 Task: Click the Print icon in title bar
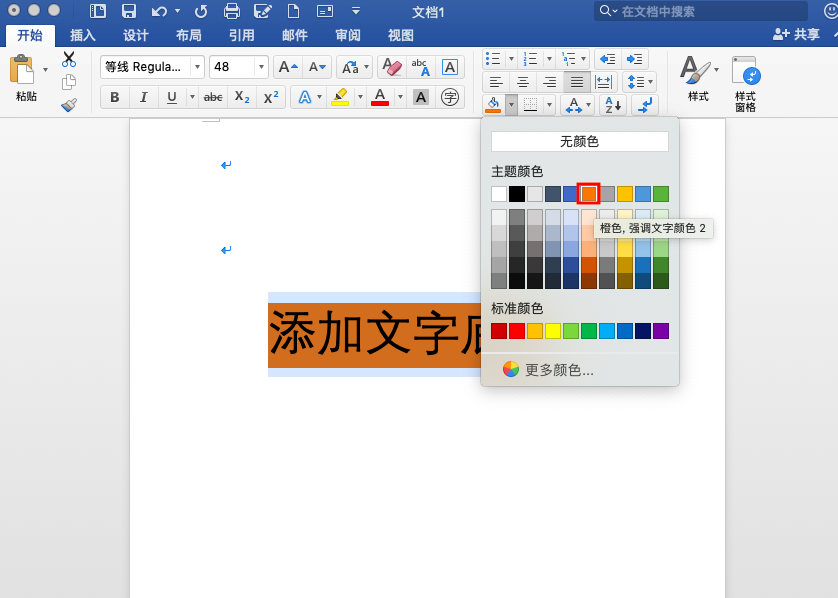coord(232,12)
